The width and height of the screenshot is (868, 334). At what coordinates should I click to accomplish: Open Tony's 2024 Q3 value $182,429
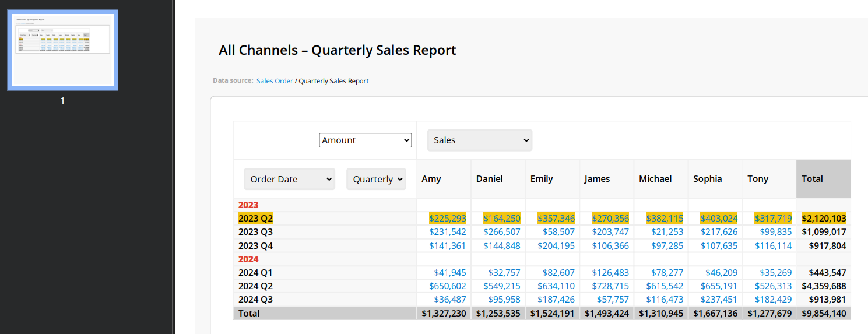tap(773, 300)
